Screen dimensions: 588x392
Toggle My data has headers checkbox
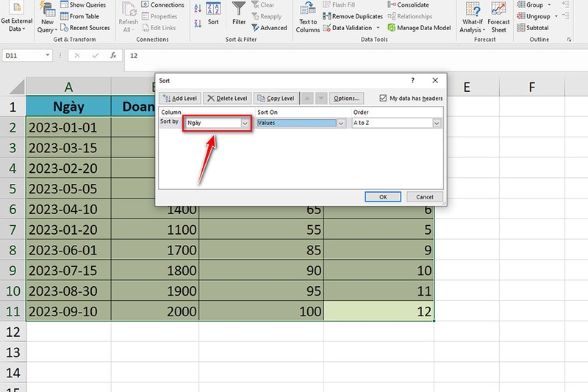[x=383, y=99]
